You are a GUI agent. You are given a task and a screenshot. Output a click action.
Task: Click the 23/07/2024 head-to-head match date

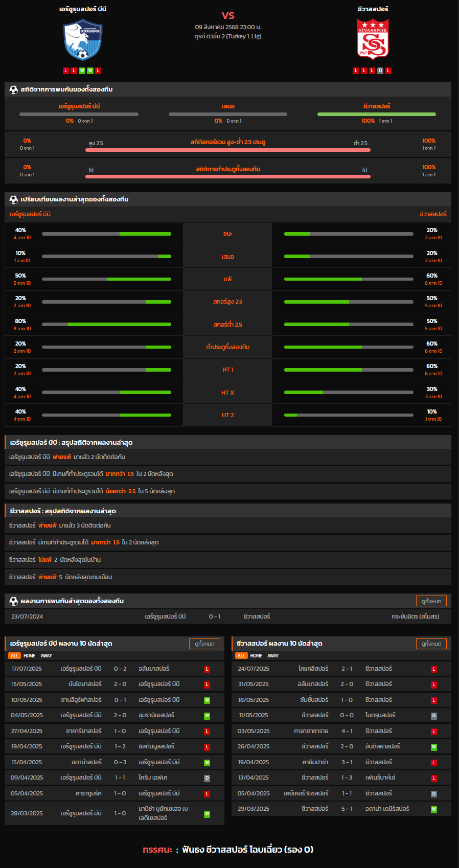[27, 616]
